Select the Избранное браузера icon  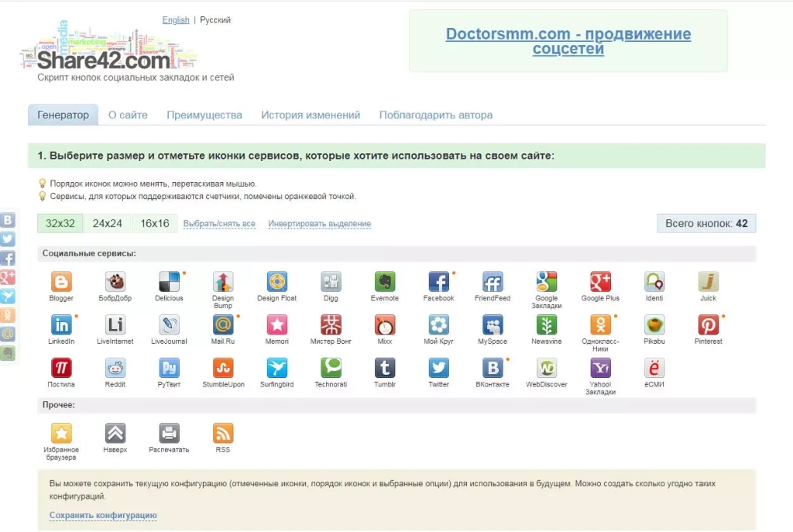61,433
